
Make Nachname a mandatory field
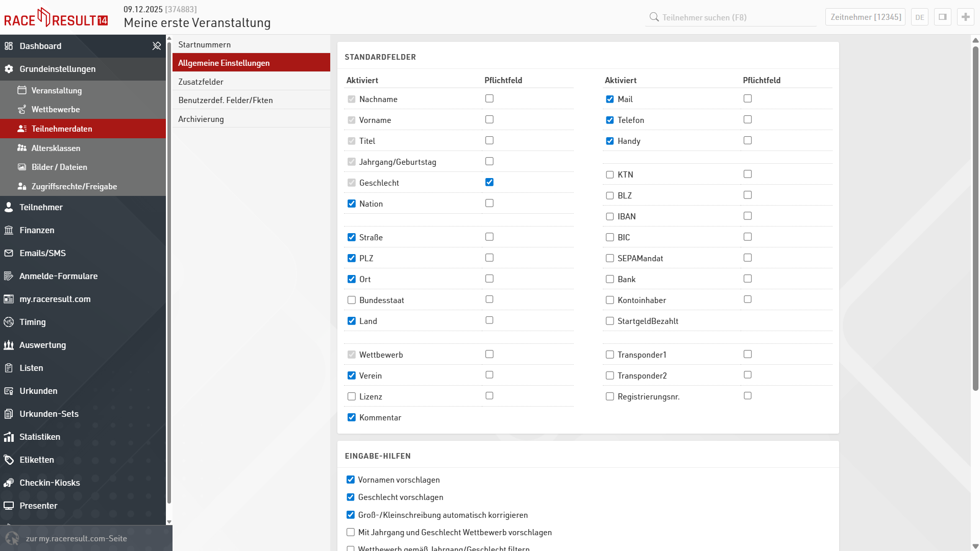[489, 98]
